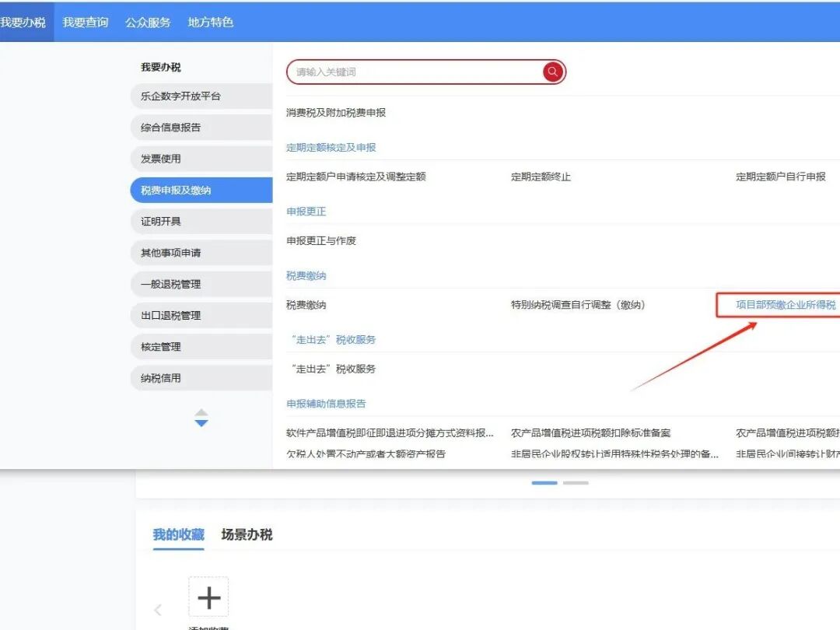This screenshot has width=840, height=630.
Task: Switch to 场景办税 tab
Action: click(x=247, y=534)
